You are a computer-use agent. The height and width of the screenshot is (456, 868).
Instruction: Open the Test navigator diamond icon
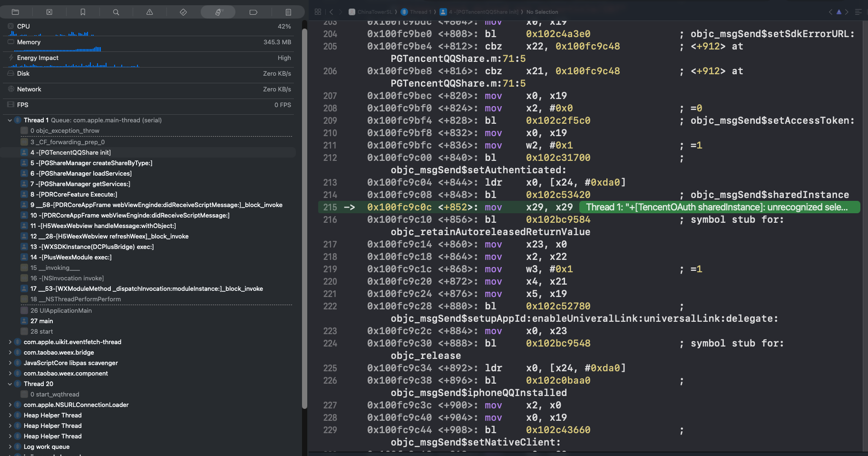pos(183,12)
